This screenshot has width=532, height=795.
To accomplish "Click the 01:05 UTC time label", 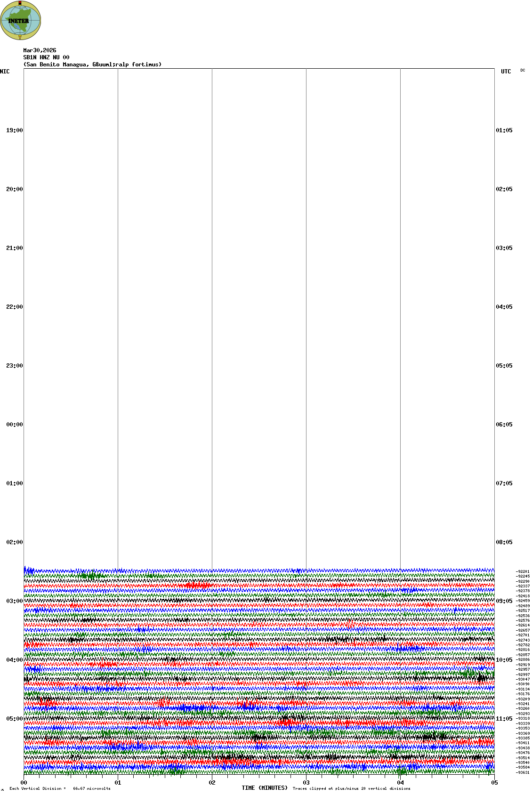I will 504,130.
